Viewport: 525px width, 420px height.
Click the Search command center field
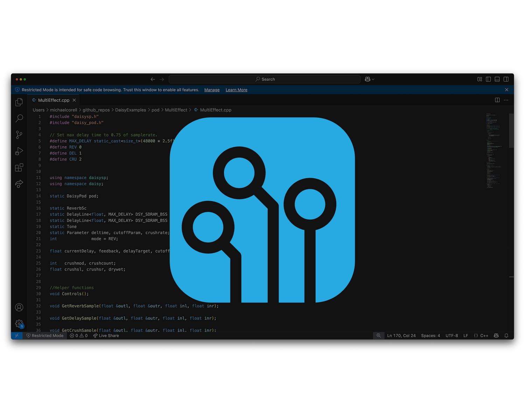pos(265,79)
